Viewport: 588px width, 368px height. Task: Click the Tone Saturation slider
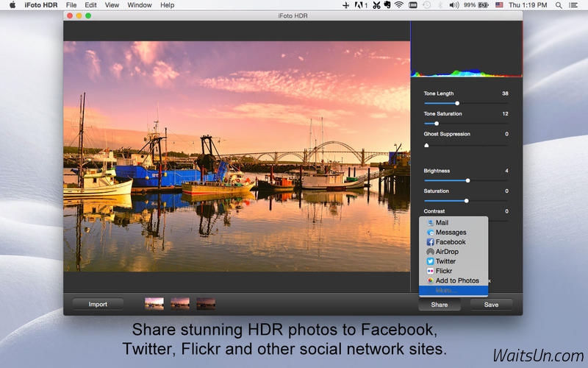[466, 124]
